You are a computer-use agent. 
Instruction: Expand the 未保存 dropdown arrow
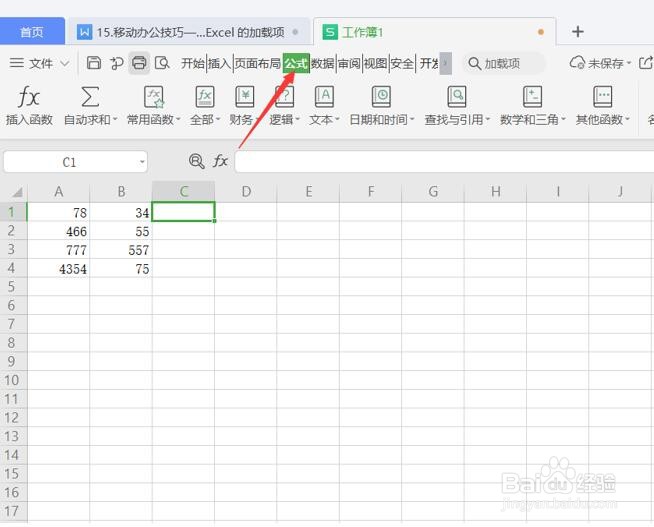click(x=629, y=63)
